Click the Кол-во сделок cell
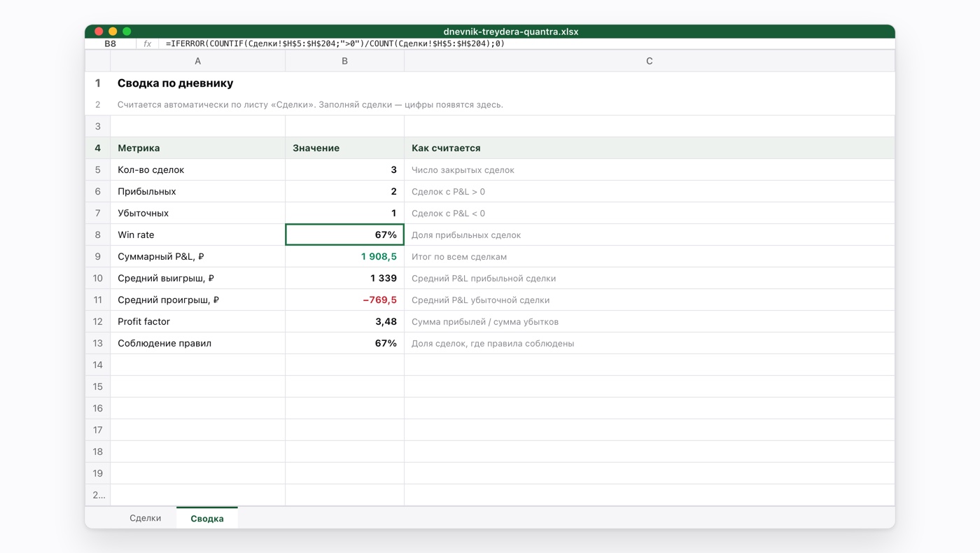This screenshot has height=553, width=980. click(197, 169)
